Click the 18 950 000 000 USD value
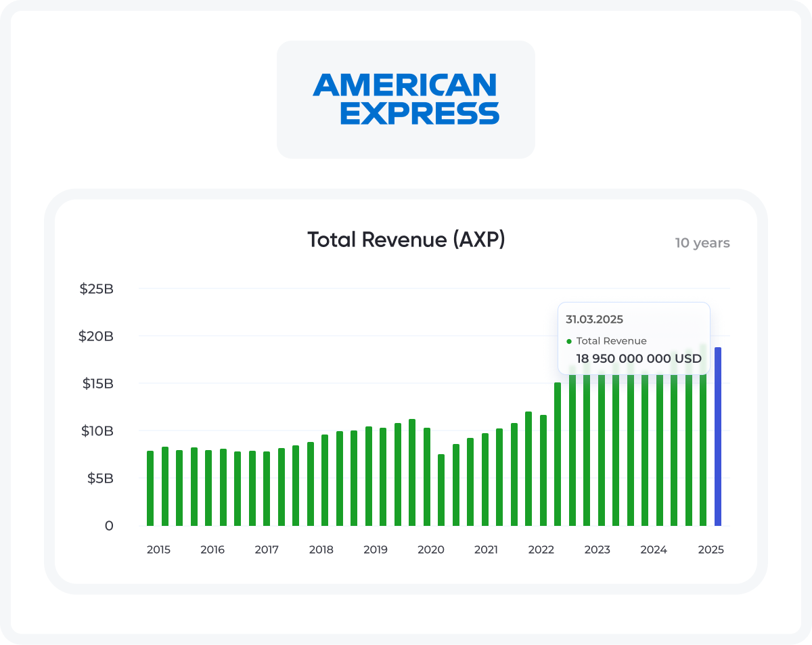Viewport: 812px width, 645px height. (x=639, y=358)
